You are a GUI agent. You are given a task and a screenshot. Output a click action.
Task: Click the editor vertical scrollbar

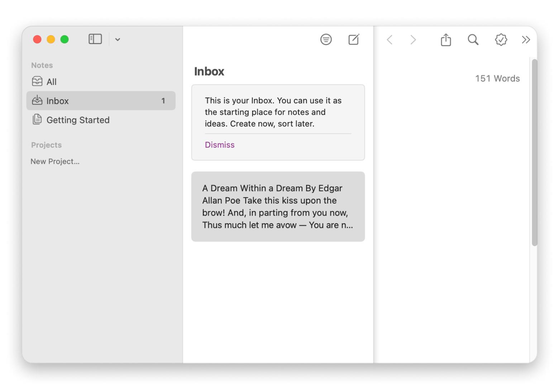535,153
